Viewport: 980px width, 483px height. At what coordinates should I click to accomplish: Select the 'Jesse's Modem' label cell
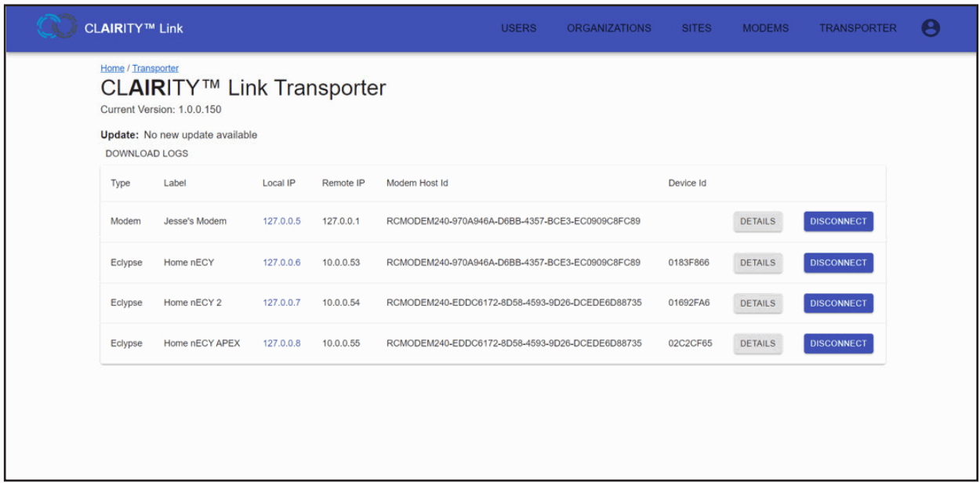[x=195, y=221]
